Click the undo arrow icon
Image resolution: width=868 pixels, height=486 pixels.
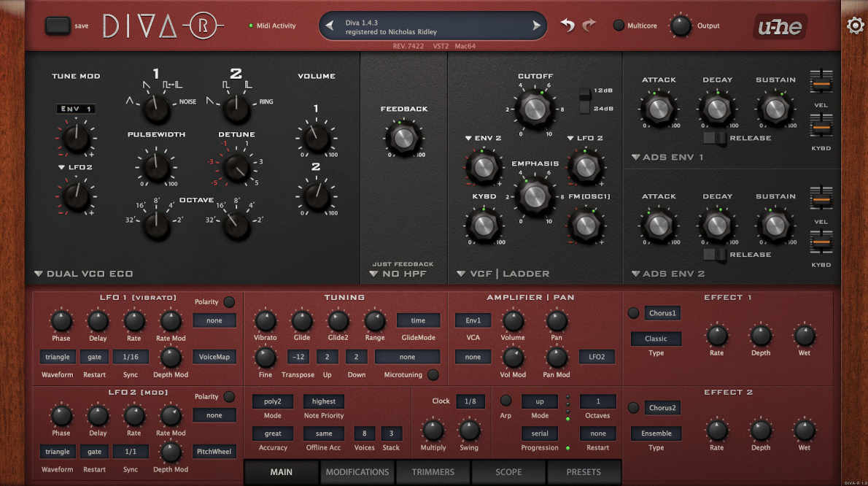tap(567, 25)
